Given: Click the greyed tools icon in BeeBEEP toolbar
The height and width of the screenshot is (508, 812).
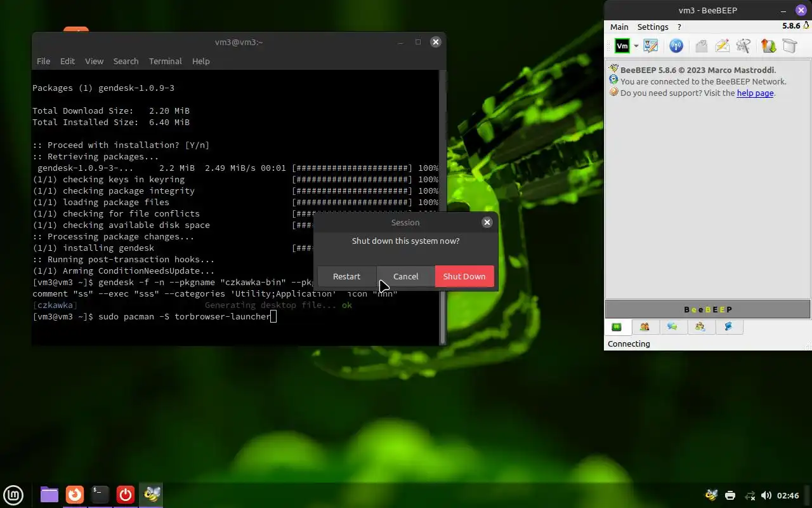Looking at the screenshot, I should [743, 46].
